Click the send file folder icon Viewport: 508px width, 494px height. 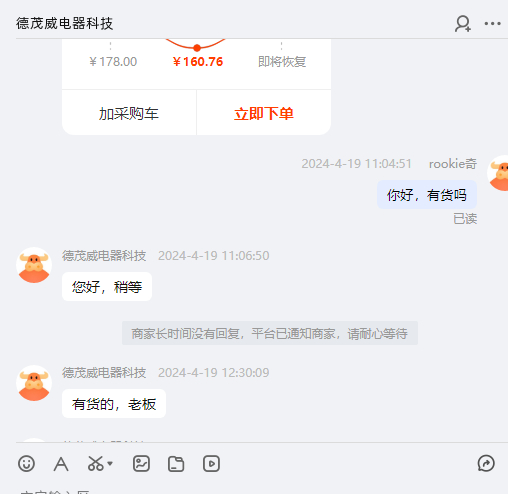[176, 464]
